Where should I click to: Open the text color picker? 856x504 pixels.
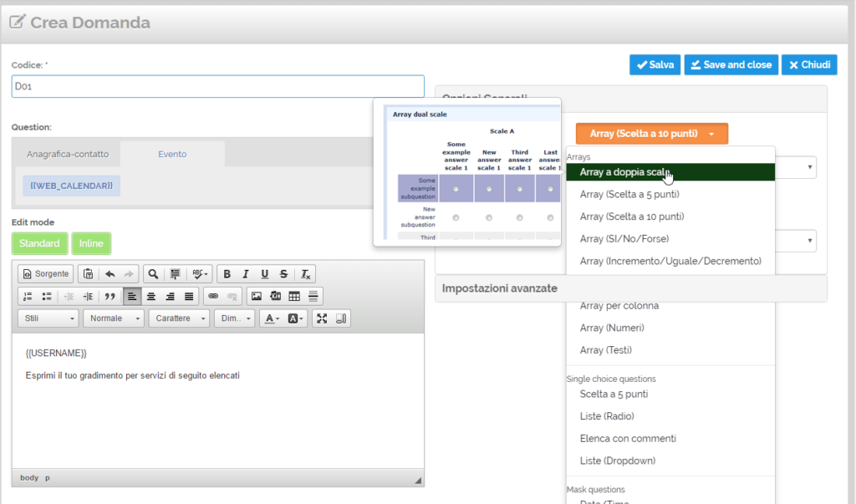click(272, 318)
